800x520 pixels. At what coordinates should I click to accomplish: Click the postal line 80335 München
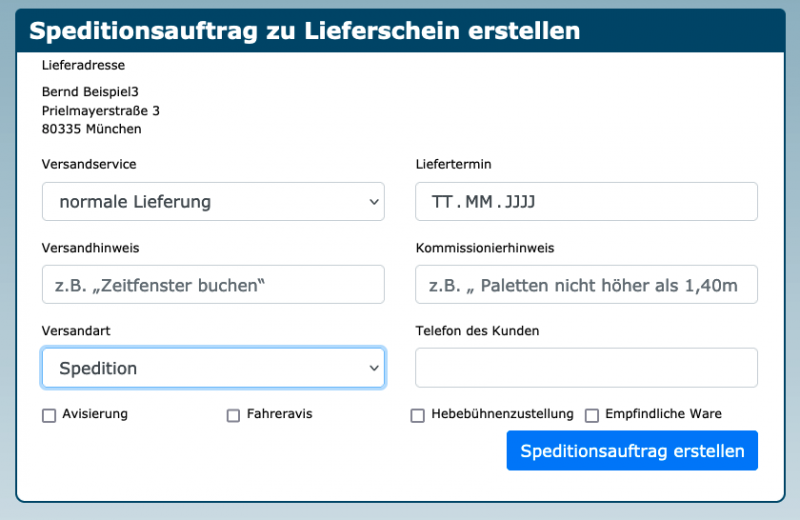click(92, 129)
